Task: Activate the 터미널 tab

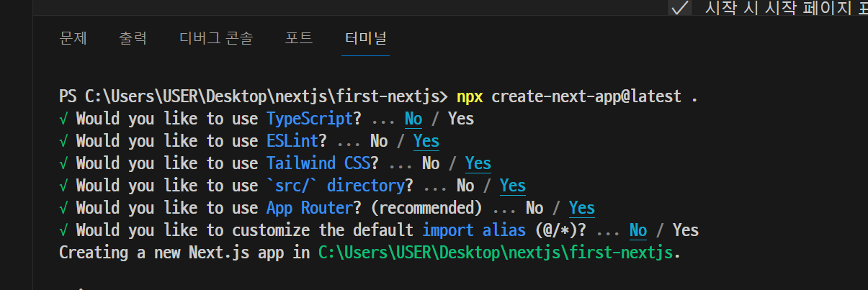Action: (x=366, y=39)
